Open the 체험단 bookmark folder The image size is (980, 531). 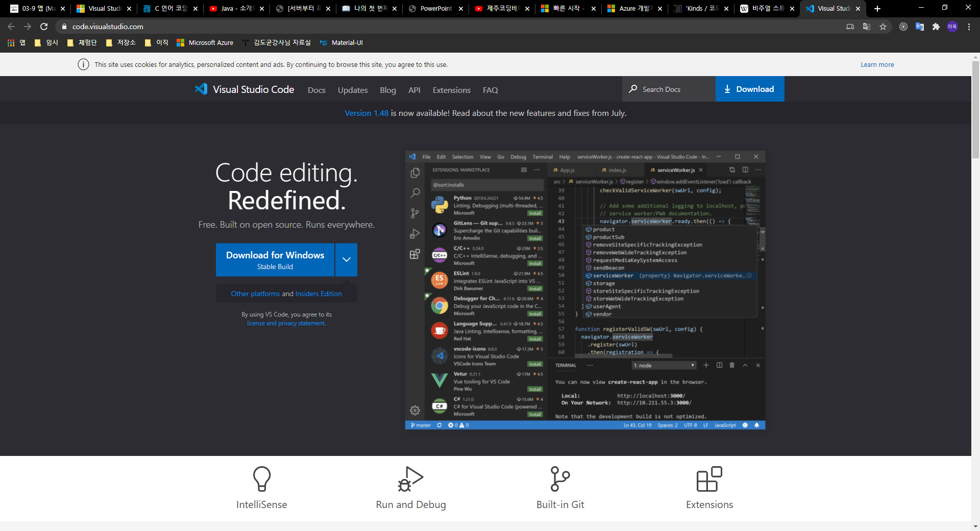82,43
